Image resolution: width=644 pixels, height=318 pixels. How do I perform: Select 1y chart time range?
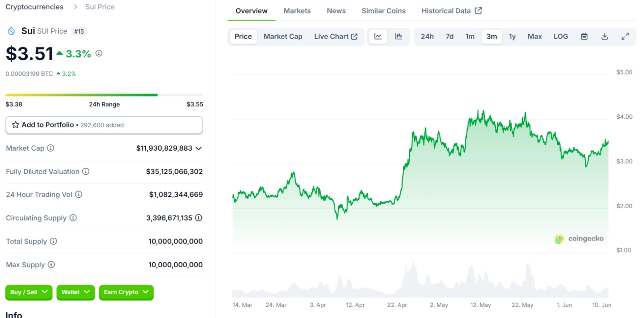pos(512,36)
